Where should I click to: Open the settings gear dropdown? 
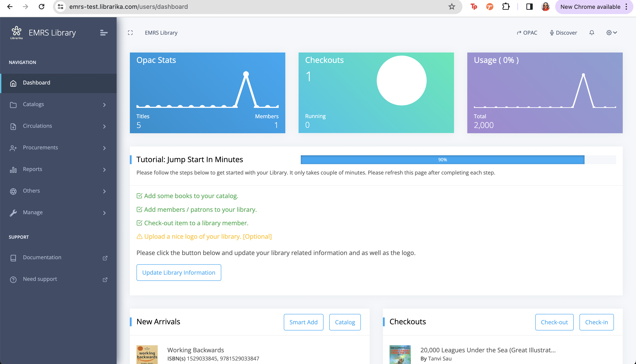coord(611,33)
